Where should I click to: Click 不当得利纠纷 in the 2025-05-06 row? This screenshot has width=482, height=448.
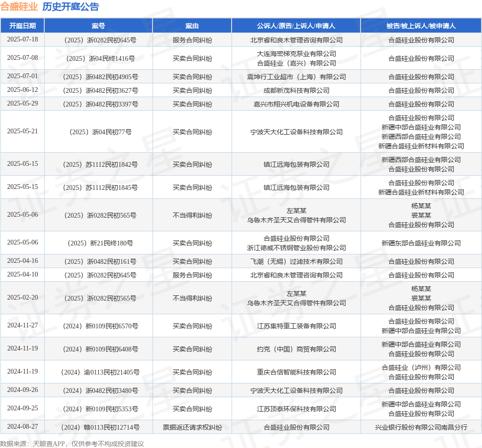click(x=192, y=215)
